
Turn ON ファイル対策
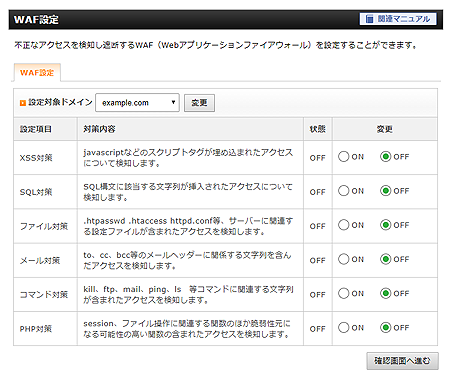pyautogui.click(x=343, y=225)
